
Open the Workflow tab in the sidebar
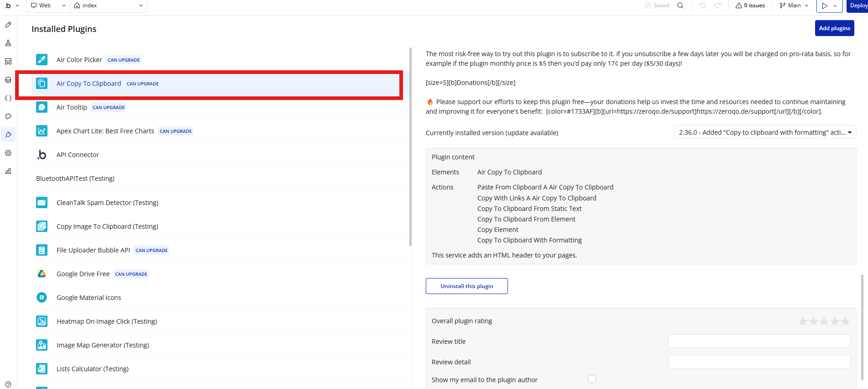tap(8, 43)
